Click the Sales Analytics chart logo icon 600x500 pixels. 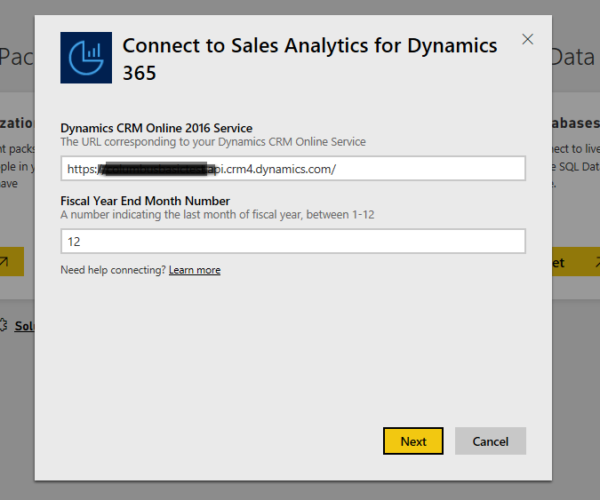(x=86, y=58)
